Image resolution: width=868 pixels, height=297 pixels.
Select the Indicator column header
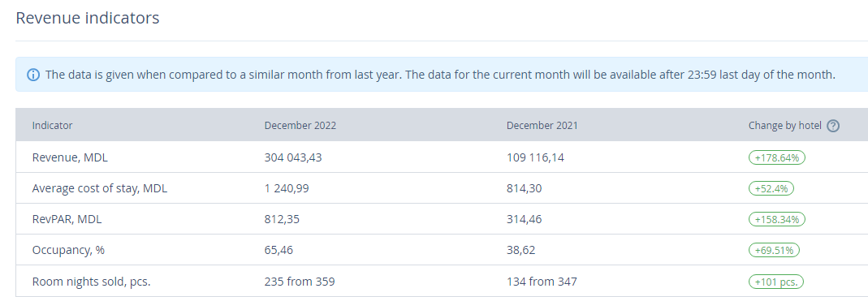point(52,126)
